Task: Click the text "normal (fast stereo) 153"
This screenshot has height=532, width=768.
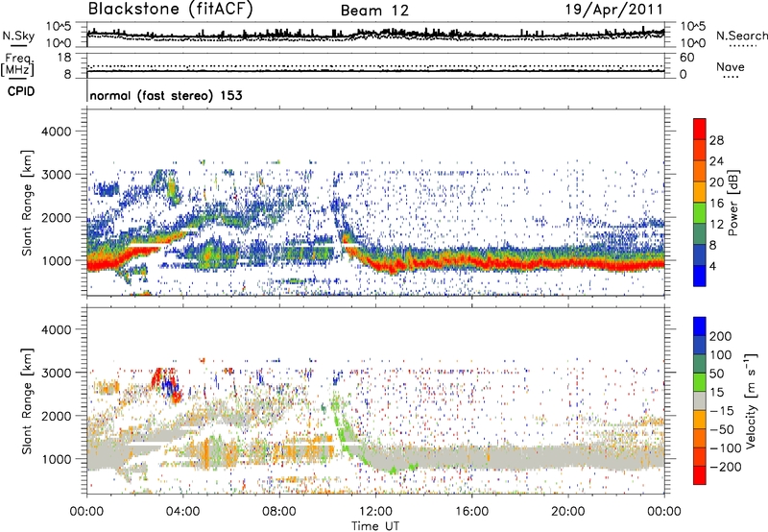Action: [x=166, y=95]
